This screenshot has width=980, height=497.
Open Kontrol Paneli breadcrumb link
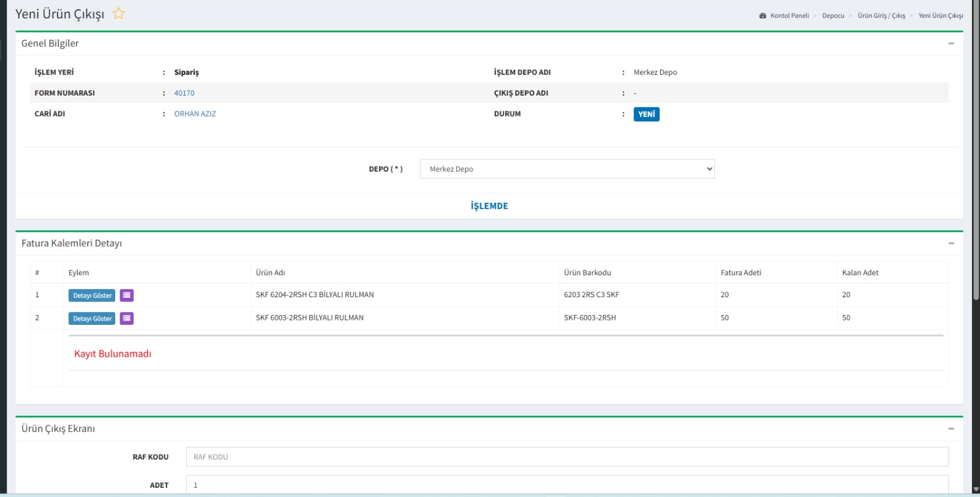click(x=789, y=16)
